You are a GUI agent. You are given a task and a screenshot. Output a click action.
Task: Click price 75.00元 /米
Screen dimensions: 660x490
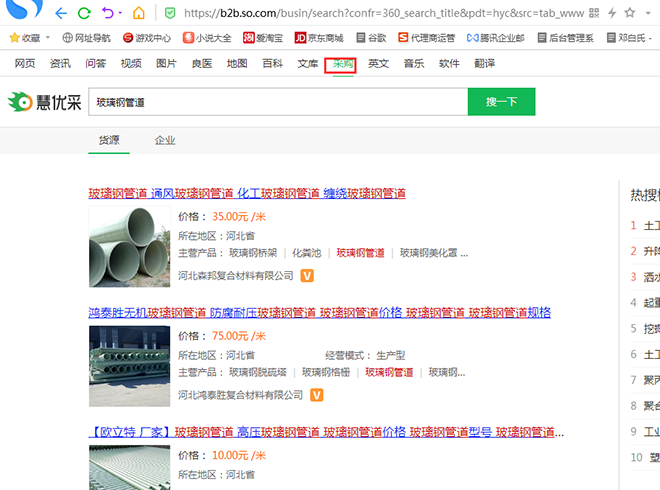(239, 336)
